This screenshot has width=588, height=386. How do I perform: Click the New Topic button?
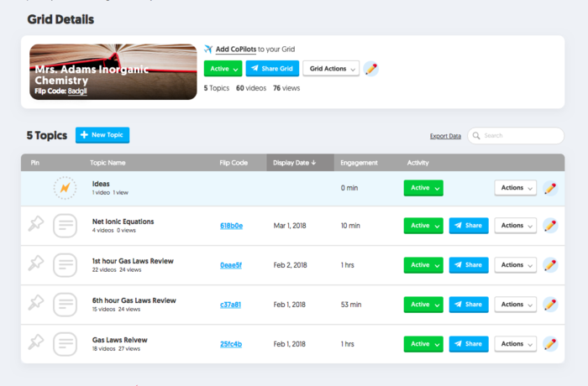coord(102,135)
